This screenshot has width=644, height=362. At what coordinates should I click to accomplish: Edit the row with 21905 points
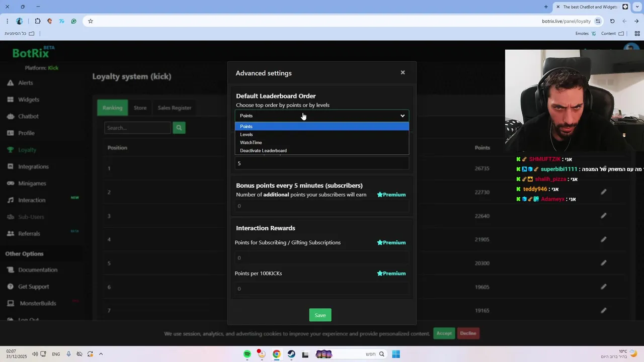pos(604,239)
